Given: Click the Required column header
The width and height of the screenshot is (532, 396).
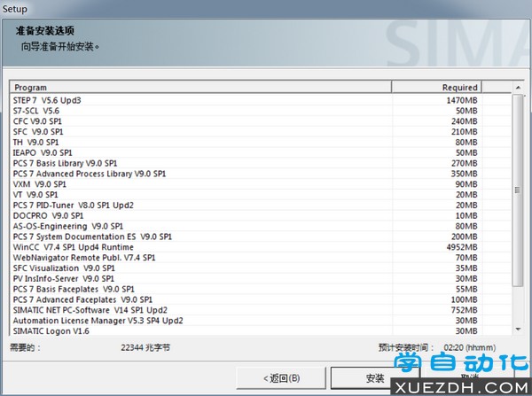Looking at the screenshot, I should tap(436, 87).
